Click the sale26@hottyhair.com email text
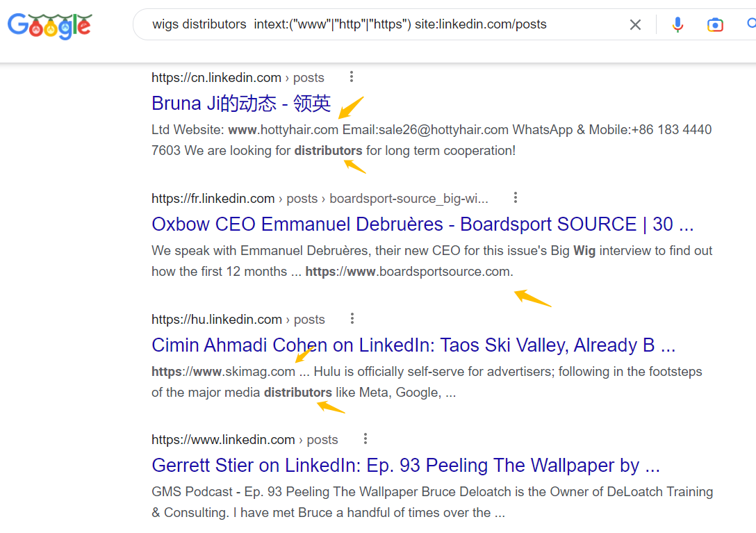This screenshot has height=533, width=756. (x=443, y=130)
